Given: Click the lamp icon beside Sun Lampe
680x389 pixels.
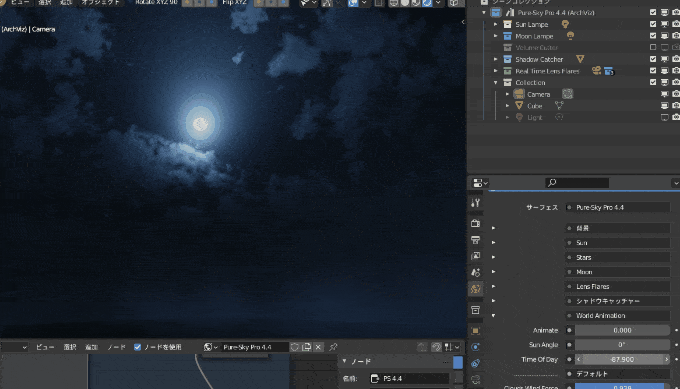Looking at the screenshot, I should pyautogui.click(x=565, y=24).
